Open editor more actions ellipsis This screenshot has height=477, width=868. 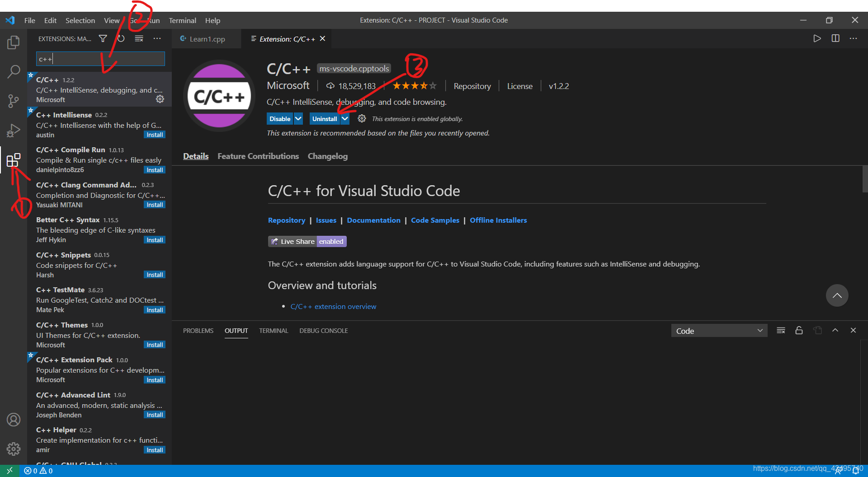[x=853, y=39]
